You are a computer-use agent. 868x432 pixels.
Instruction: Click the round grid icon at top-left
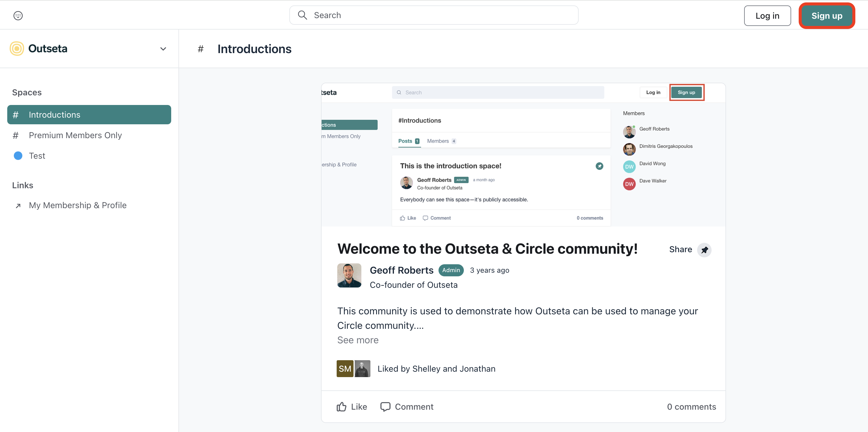(x=18, y=15)
